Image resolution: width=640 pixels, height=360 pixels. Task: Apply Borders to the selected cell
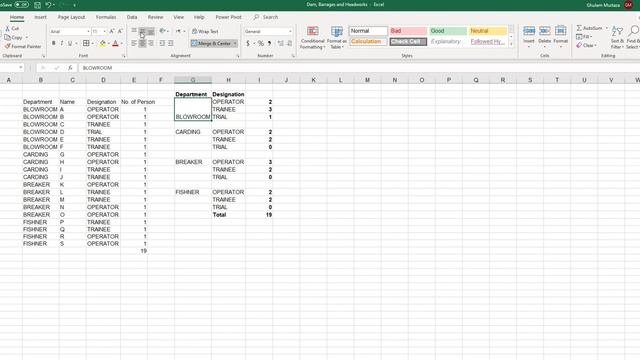pos(86,43)
